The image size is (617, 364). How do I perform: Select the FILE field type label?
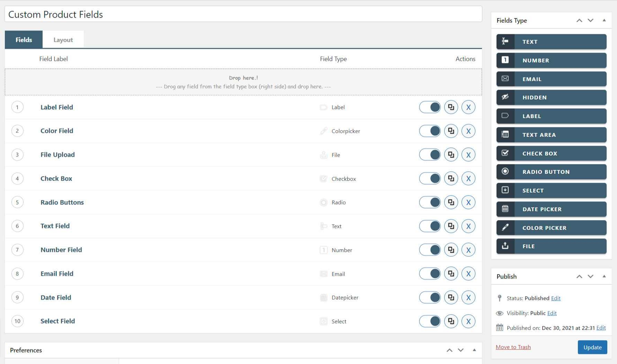[528, 246]
